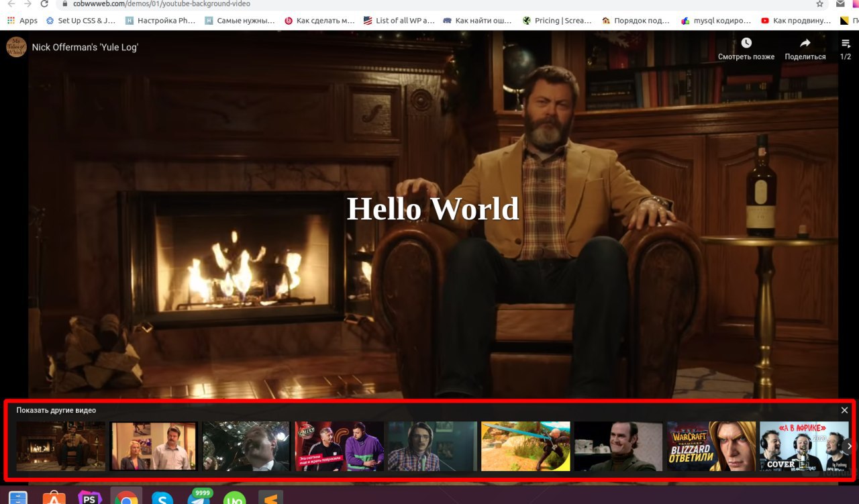Open the Apps bookmarks shortcut
The image size is (859, 504).
(22, 21)
